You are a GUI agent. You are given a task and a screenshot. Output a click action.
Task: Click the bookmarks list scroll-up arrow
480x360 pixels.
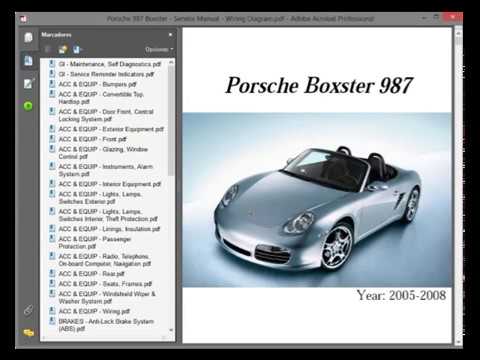point(171,62)
